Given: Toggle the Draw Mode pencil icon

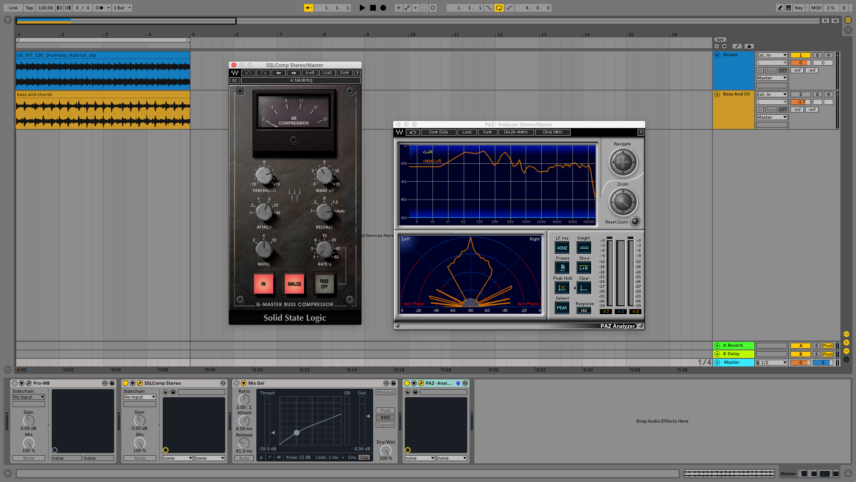Looking at the screenshot, I should pyautogui.click(x=780, y=8).
